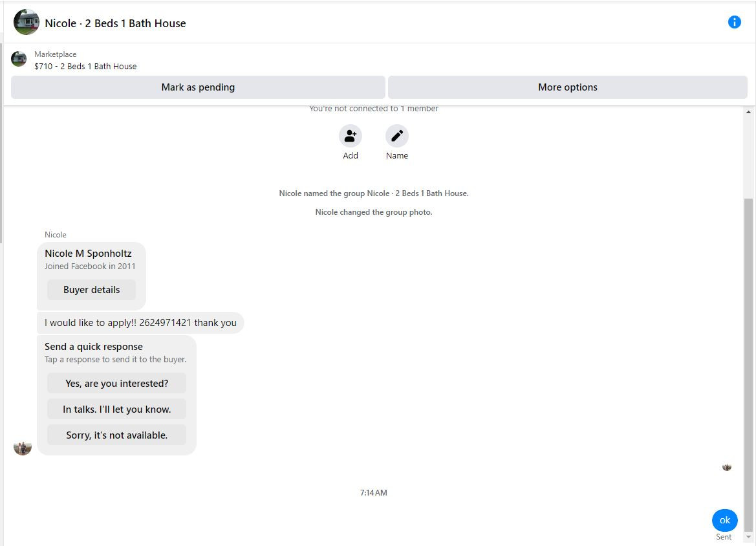Open the group photo in the header
Viewport: 756px width, 546px height.
[x=26, y=22]
